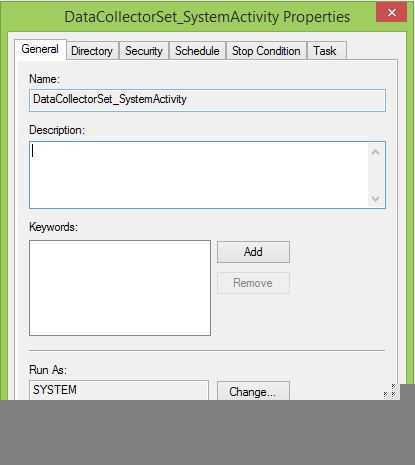Open the Directory tab
Screen dimensions: 415x465
point(92,51)
